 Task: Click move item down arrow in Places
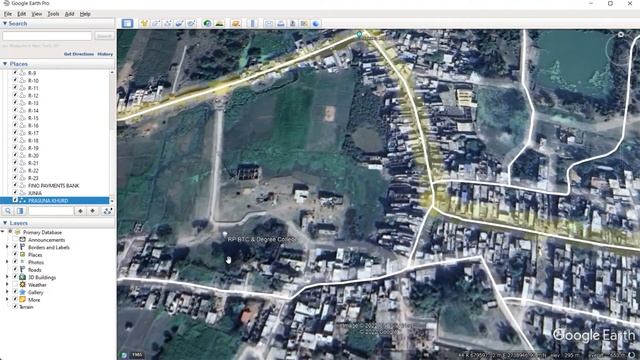click(93, 211)
